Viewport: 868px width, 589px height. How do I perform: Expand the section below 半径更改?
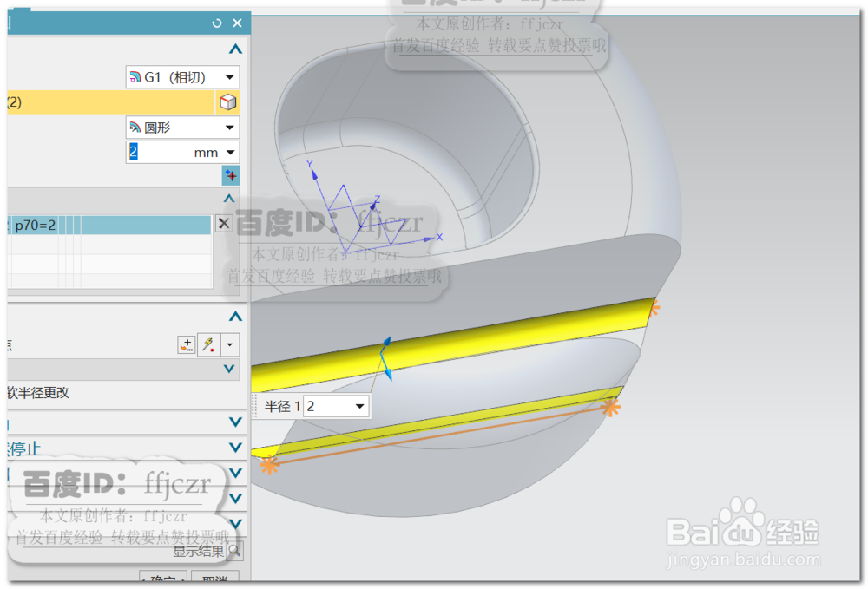235,422
